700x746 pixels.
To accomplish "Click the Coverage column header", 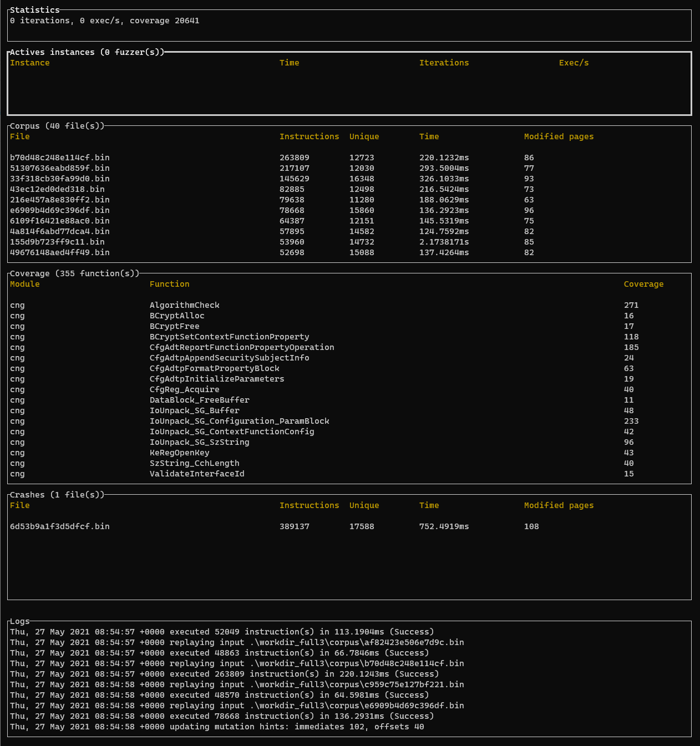I will pos(643,284).
